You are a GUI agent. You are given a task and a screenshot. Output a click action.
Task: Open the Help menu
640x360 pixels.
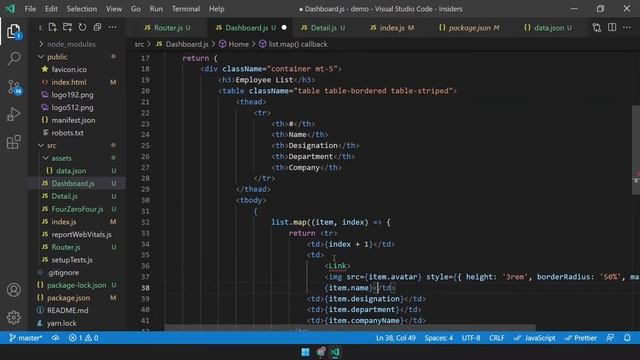217,9
